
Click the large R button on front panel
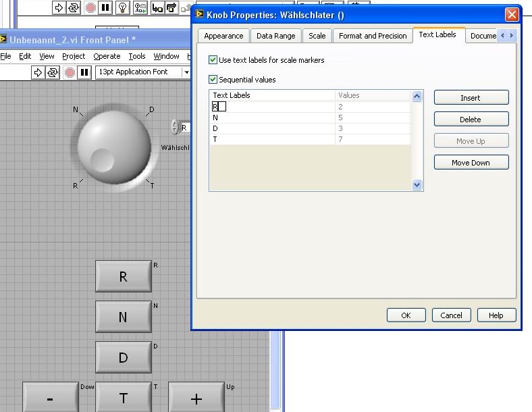click(x=124, y=276)
